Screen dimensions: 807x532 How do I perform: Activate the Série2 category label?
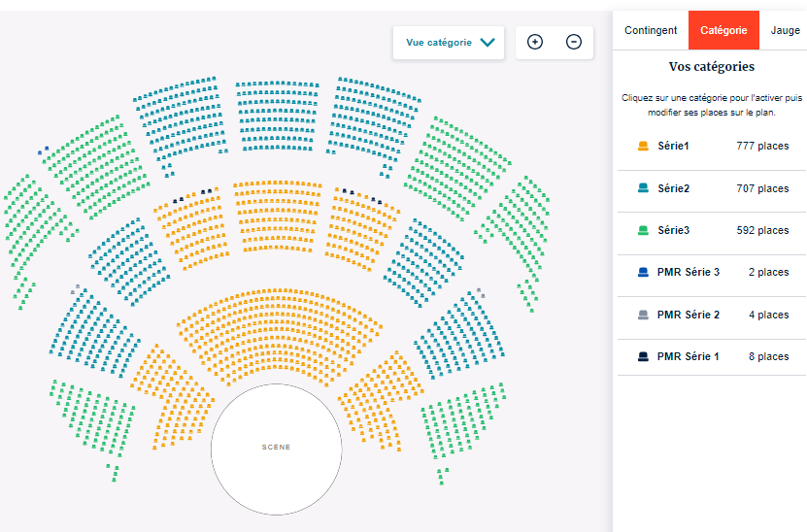673,188
